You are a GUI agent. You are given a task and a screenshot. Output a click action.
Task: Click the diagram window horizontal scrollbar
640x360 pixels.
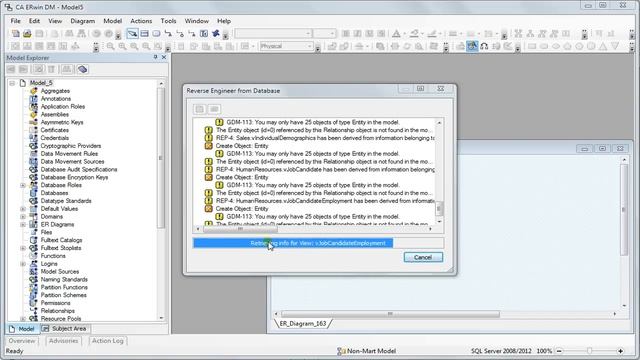(390, 314)
